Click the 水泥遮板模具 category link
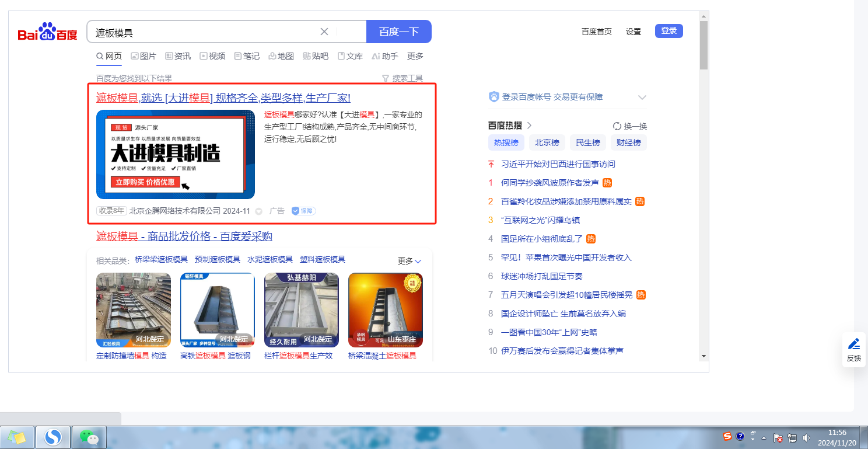This screenshot has width=868, height=449. click(x=270, y=259)
